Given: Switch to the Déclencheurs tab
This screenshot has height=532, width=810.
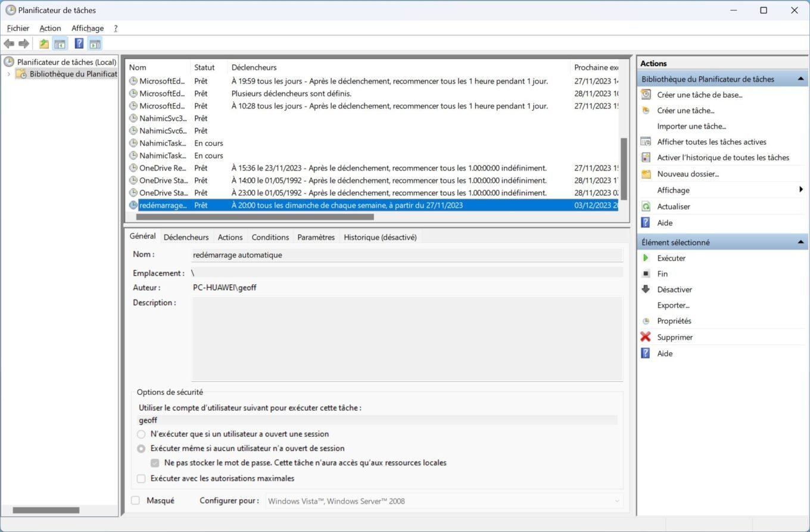Looking at the screenshot, I should [186, 237].
